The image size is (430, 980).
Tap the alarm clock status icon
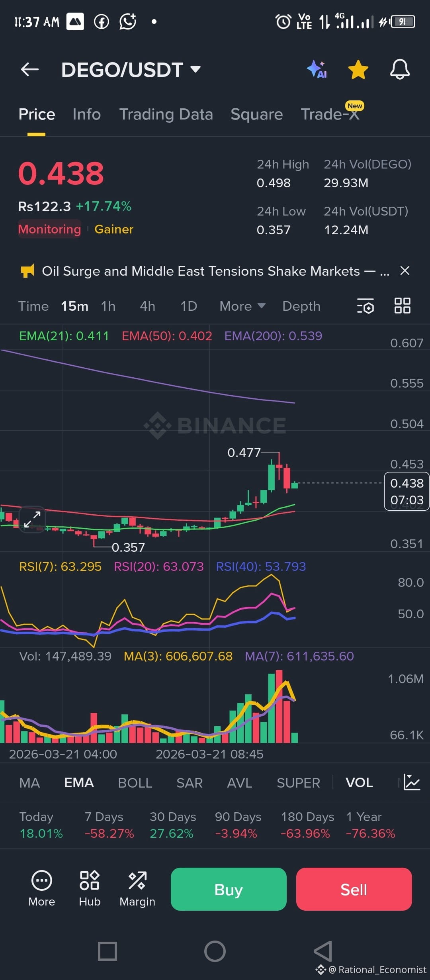point(283,22)
